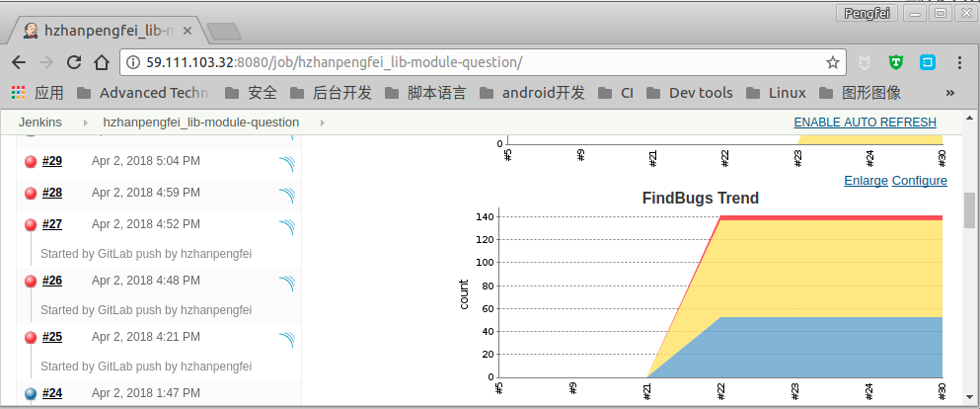This screenshot has height=409, width=980.
Task: Open the 后台开发 bookmark folder
Action: (331, 93)
